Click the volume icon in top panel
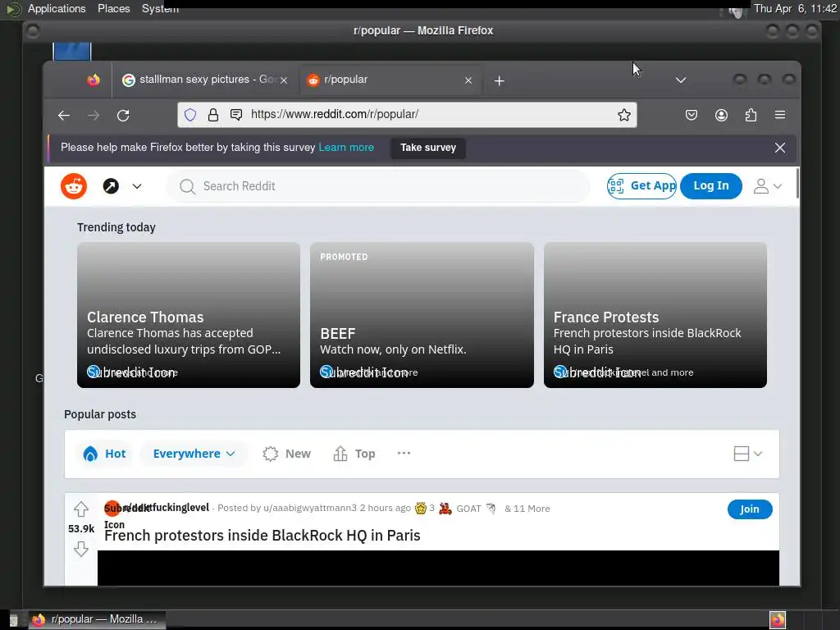Image resolution: width=840 pixels, height=630 pixels. point(737,10)
